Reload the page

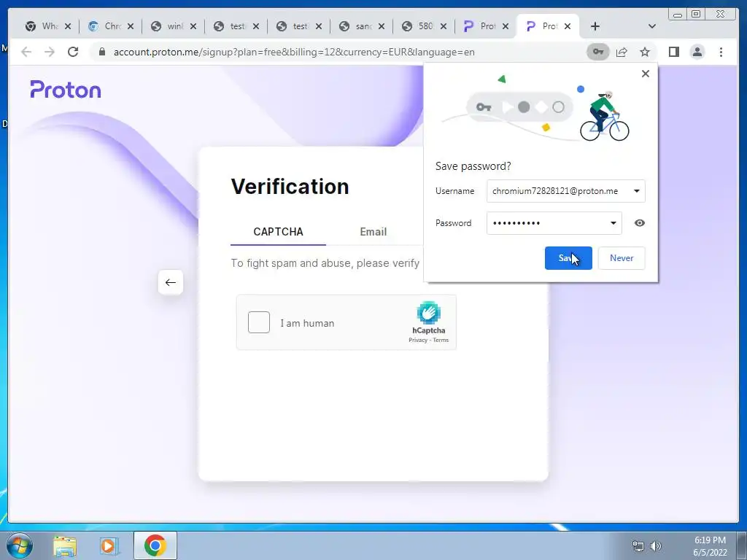[x=73, y=52]
